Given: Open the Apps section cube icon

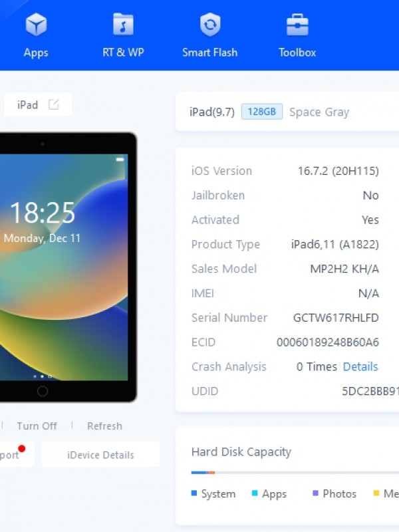Looking at the screenshot, I should pyautogui.click(x=36, y=25).
